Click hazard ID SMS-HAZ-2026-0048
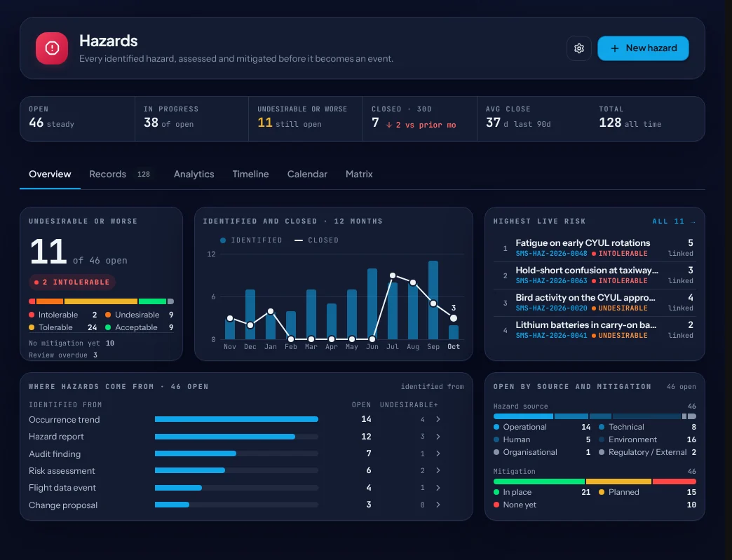The image size is (732, 560). (551, 254)
